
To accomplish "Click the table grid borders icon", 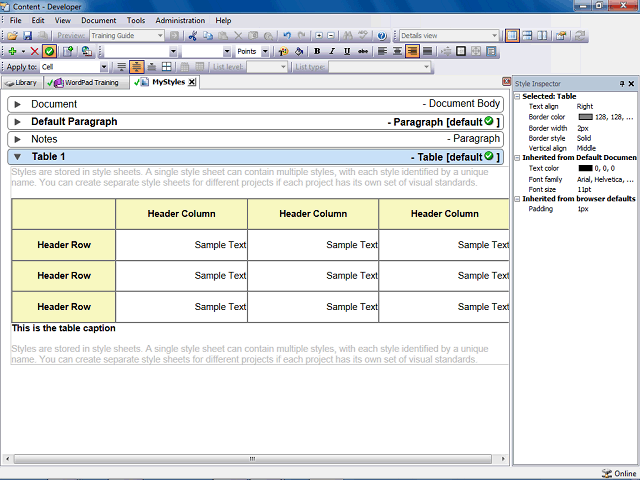I will [x=167, y=67].
